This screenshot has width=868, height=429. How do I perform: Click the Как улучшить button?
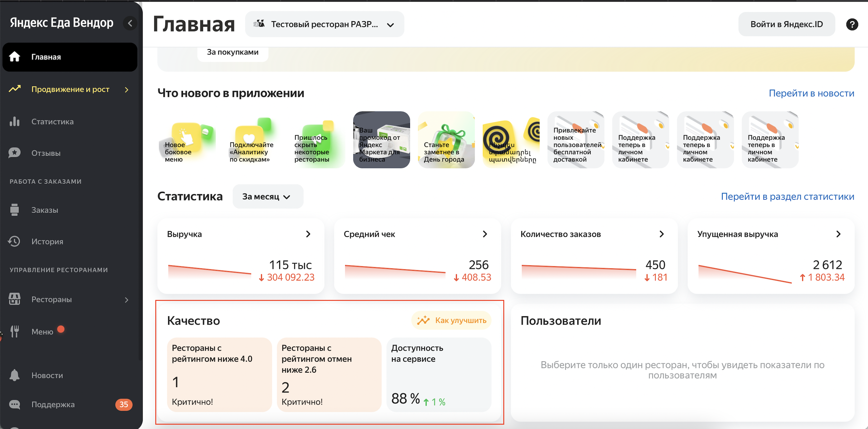[451, 320]
